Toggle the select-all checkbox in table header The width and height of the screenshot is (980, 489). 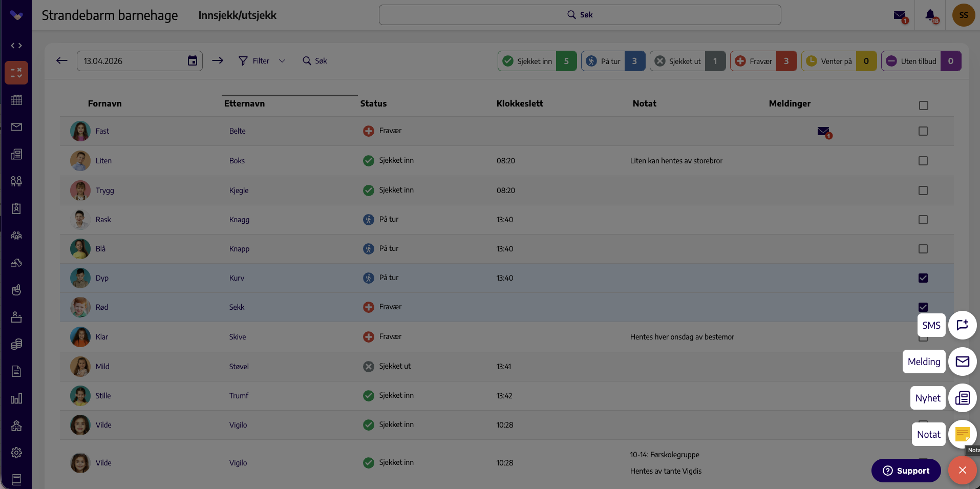[924, 105]
